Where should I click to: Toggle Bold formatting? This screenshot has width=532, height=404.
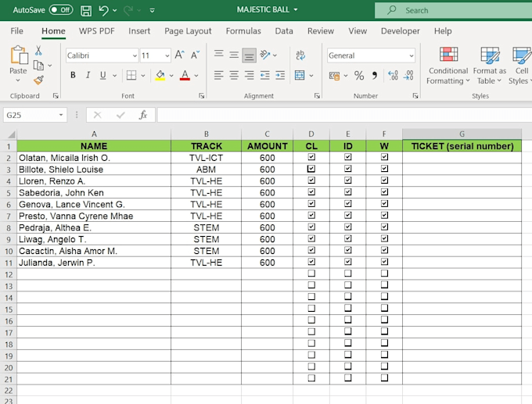73,75
